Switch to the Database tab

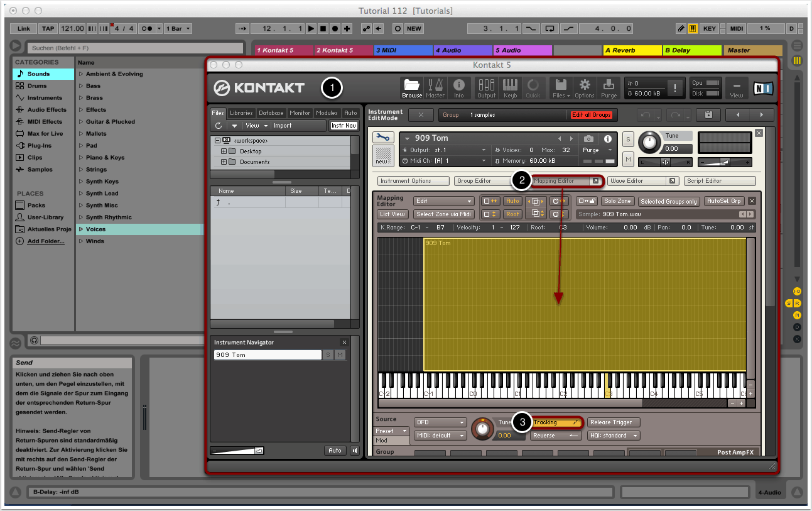(271, 113)
